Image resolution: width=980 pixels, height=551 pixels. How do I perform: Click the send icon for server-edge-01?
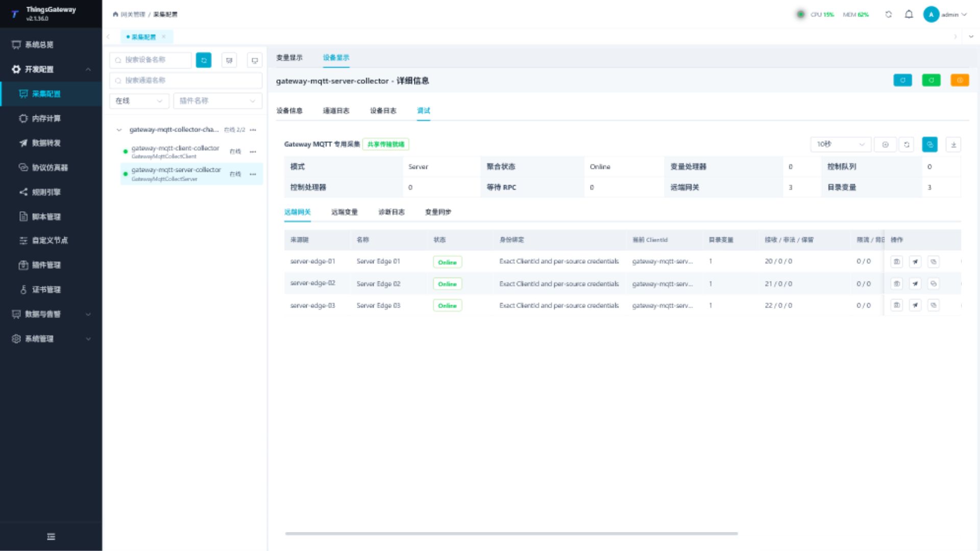pyautogui.click(x=915, y=262)
